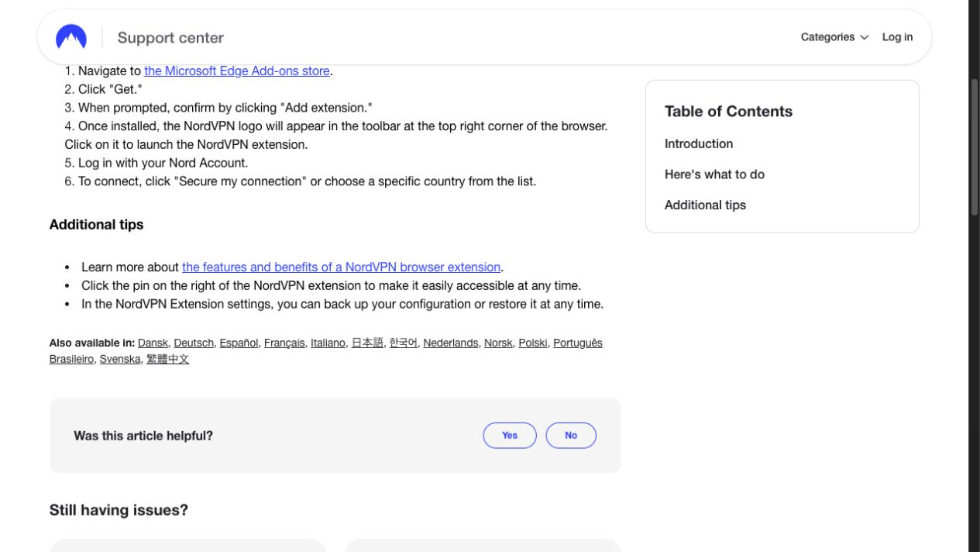Switch article language to Español
Screen dimensions: 980x552
tap(239, 343)
